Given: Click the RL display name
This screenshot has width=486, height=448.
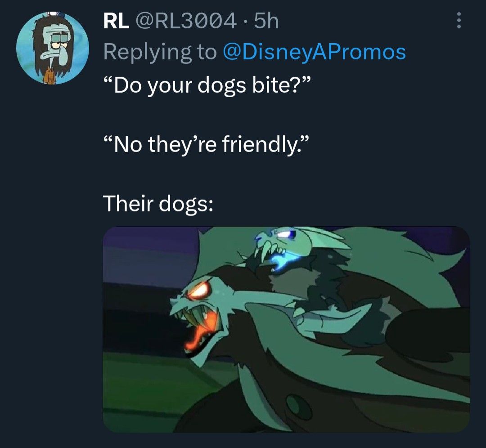Looking at the screenshot, I should pyautogui.click(x=116, y=22).
